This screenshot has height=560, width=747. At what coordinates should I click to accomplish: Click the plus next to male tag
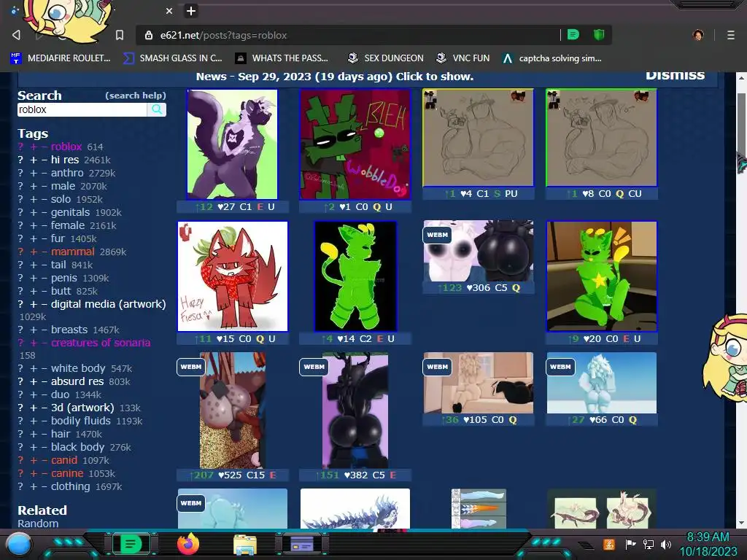tap(34, 186)
